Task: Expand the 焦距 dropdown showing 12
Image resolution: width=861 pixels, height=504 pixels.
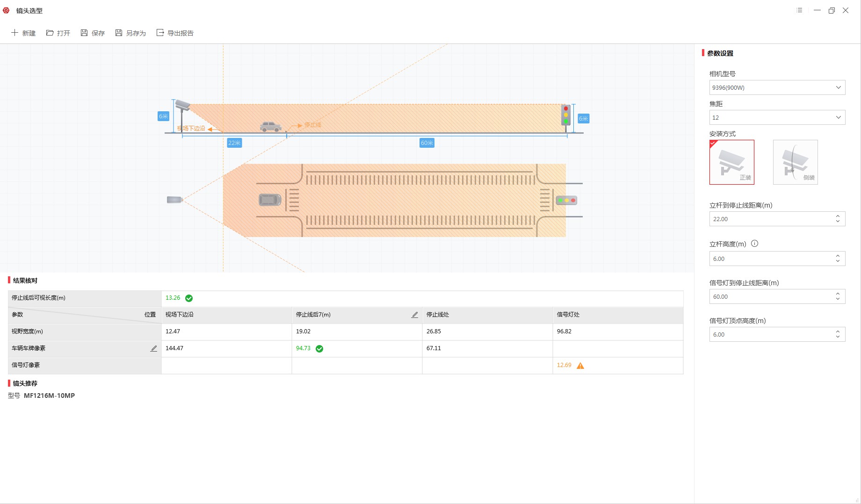Action: 777,117
